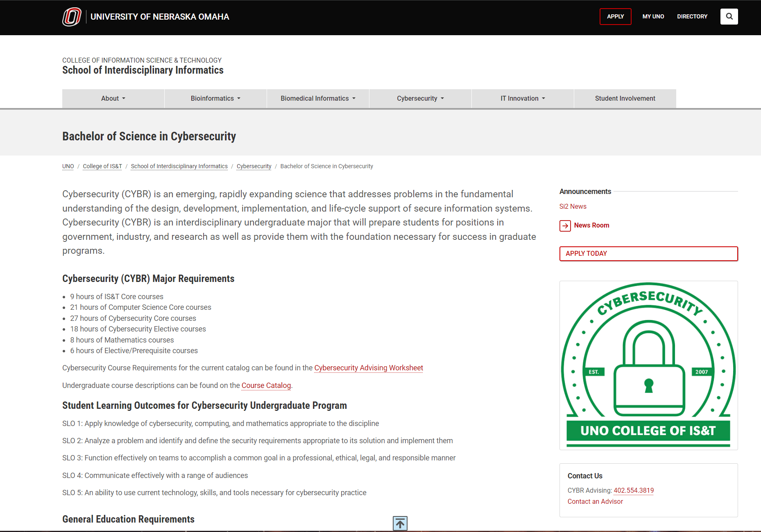Image resolution: width=761 pixels, height=532 pixels.
Task: Open the Cybersecurity Advising Worksheet link
Action: pyautogui.click(x=369, y=368)
